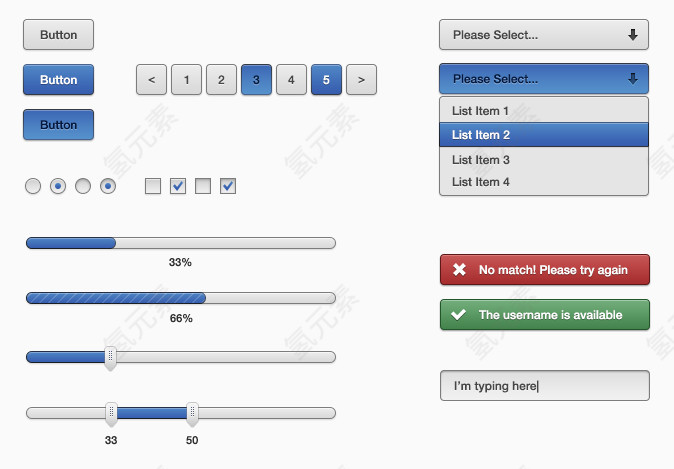Click the checkmark icon in green alert
This screenshot has height=469, width=674.
[459, 315]
